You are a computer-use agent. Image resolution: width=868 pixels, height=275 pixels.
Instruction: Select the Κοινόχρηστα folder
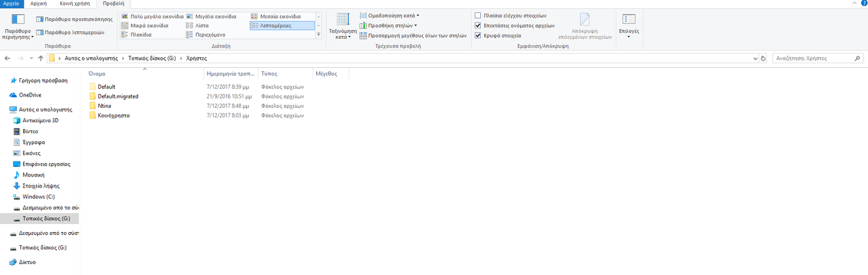pos(114,115)
